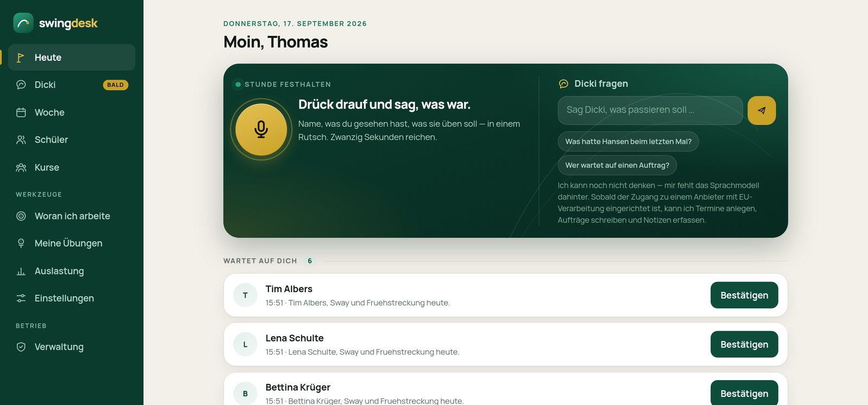Image resolution: width=868 pixels, height=405 pixels.
Task: Open Meine Übungen
Action: (72, 243)
